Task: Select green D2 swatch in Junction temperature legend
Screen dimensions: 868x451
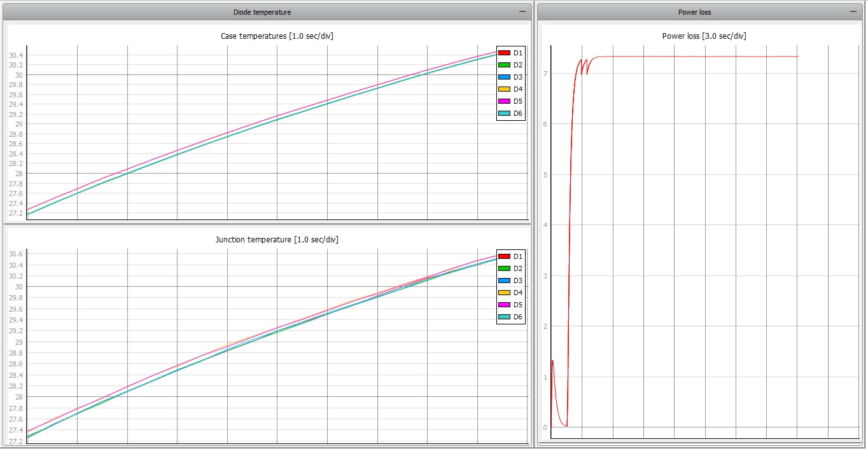Action: click(504, 268)
